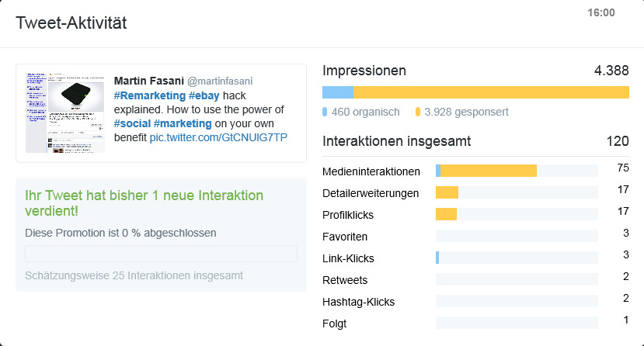
Task: Select the Retweets row label
Action: click(345, 280)
